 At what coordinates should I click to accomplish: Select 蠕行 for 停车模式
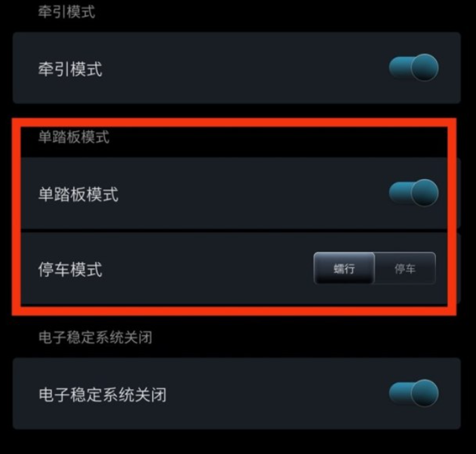[344, 268]
